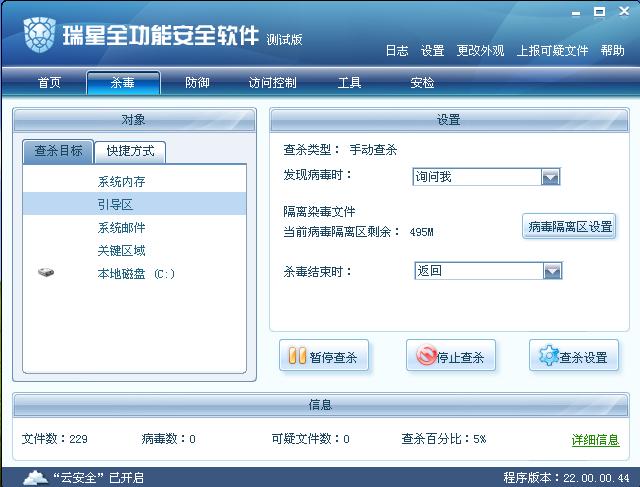Click the 暂停查杀 button
Image resolution: width=640 pixels, height=487 pixels.
coord(324,356)
